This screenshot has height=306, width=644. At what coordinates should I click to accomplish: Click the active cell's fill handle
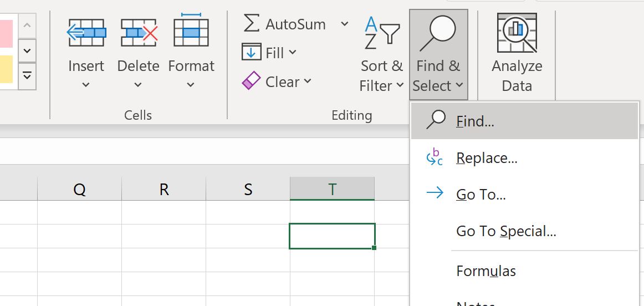tap(374, 248)
